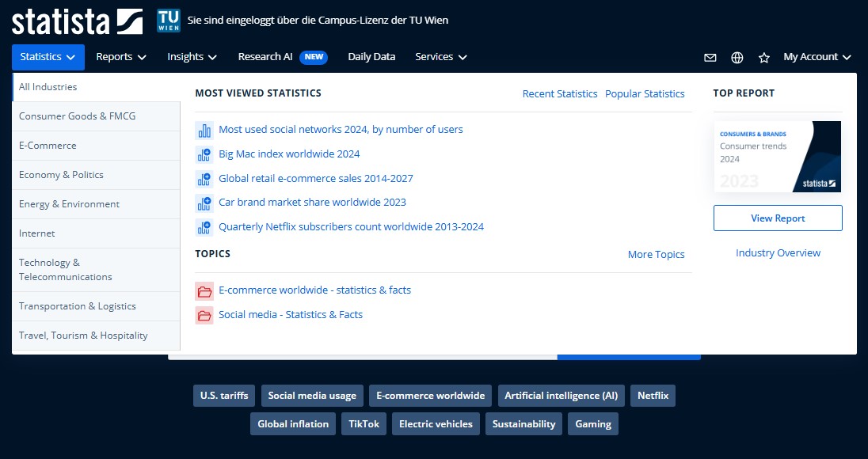Click the Artificial intelligence (AI) tag
This screenshot has width=868, height=459.
562,396
